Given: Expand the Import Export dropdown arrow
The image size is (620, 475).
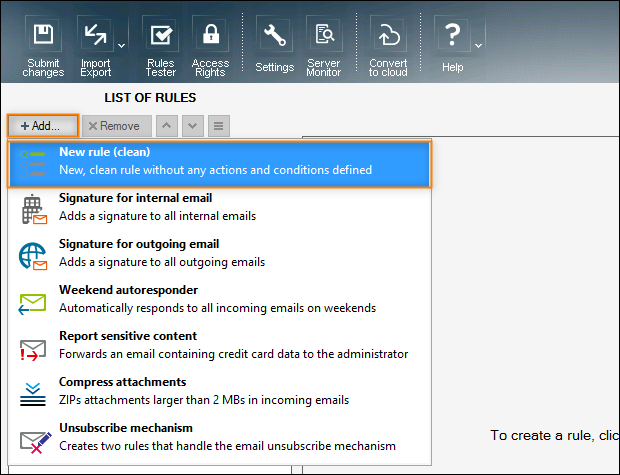Looking at the screenshot, I should 121,45.
